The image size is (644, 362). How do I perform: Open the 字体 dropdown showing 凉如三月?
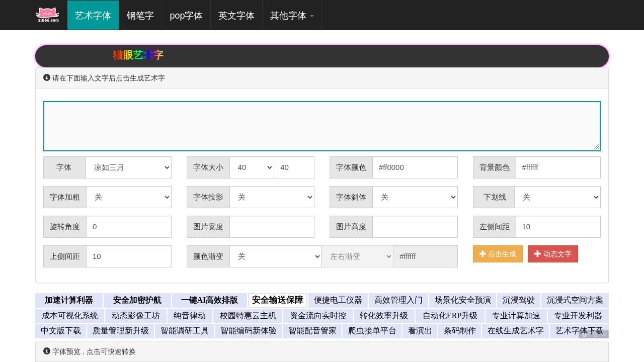tap(129, 167)
